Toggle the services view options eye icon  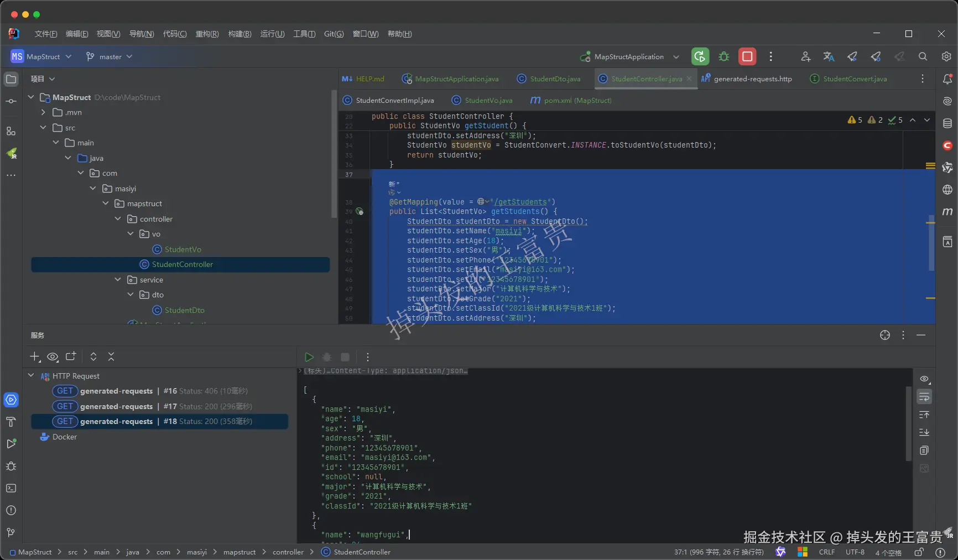coord(53,357)
